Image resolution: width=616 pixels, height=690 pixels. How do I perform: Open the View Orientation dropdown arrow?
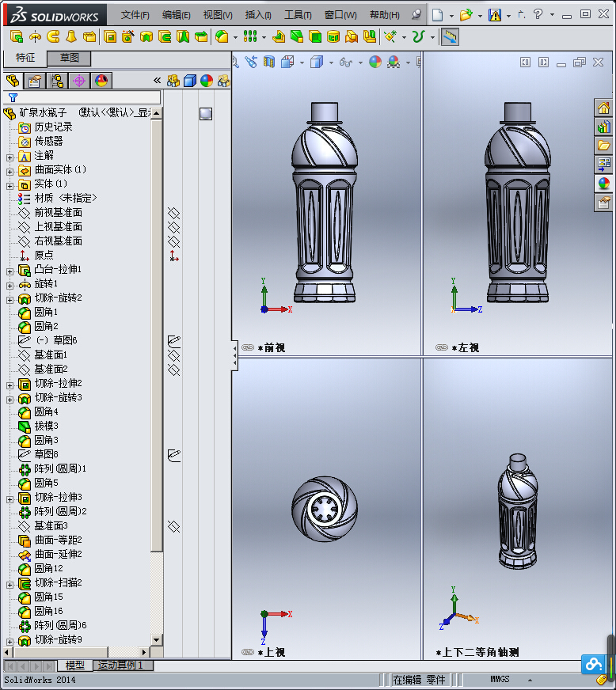(x=302, y=63)
